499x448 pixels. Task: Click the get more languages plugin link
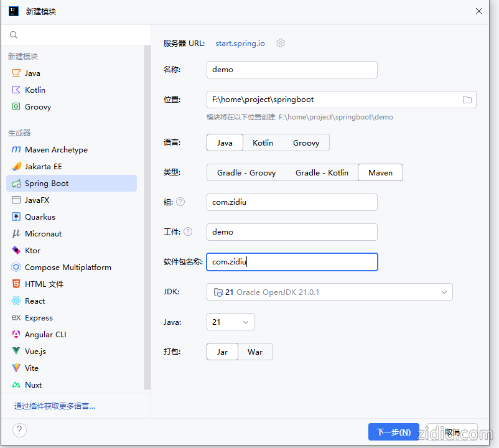click(x=55, y=406)
